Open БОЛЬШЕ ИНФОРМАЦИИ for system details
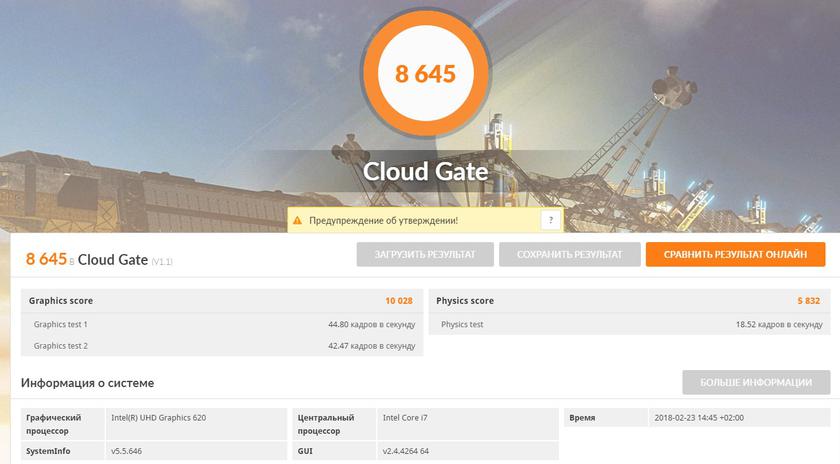The image size is (840, 464). click(755, 382)
